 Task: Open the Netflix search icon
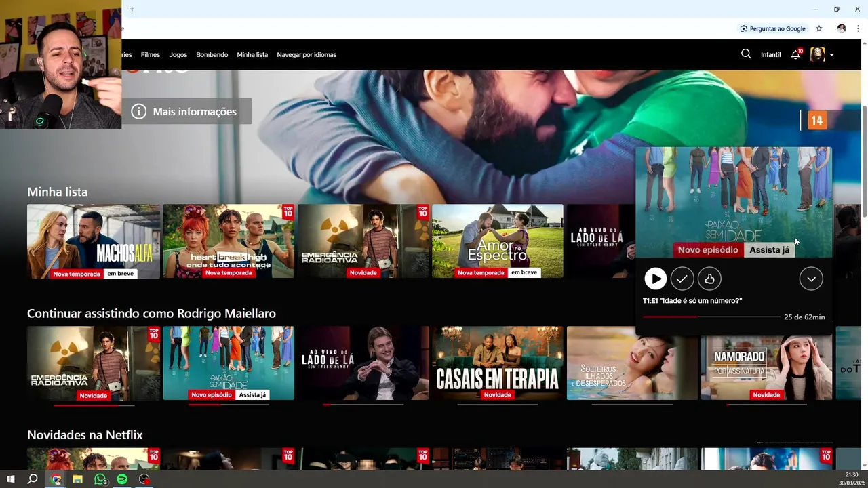(746, 54)
